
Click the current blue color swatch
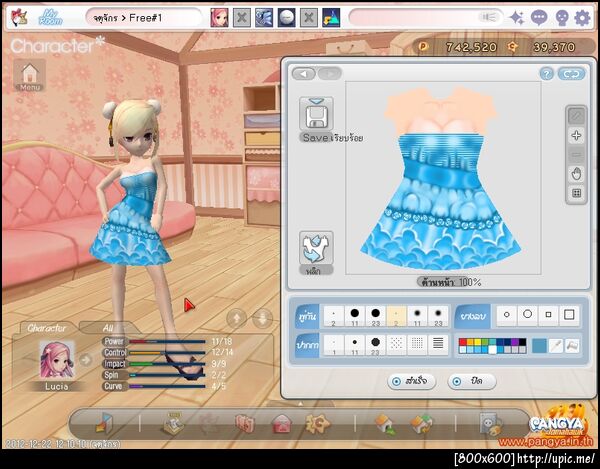point(539,346)
